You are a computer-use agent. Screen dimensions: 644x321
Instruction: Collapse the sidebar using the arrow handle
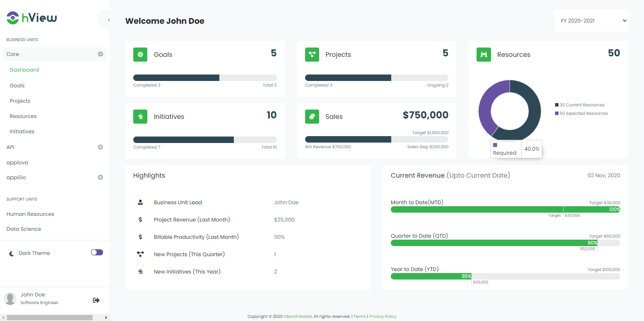(108, 20)
